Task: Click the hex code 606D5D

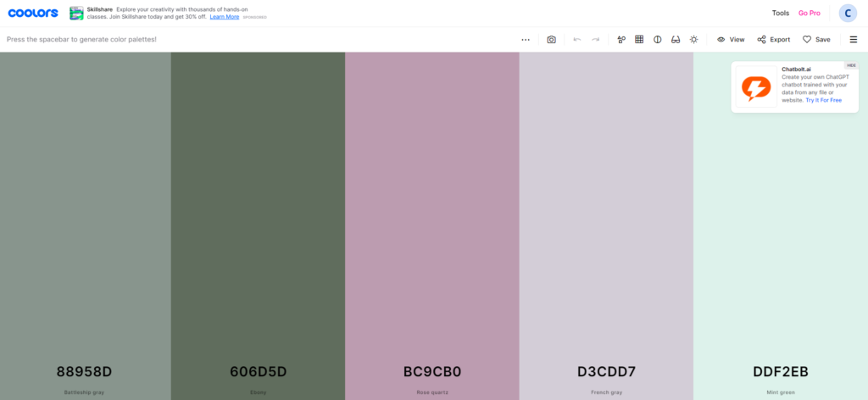Action: click(258, 372)
